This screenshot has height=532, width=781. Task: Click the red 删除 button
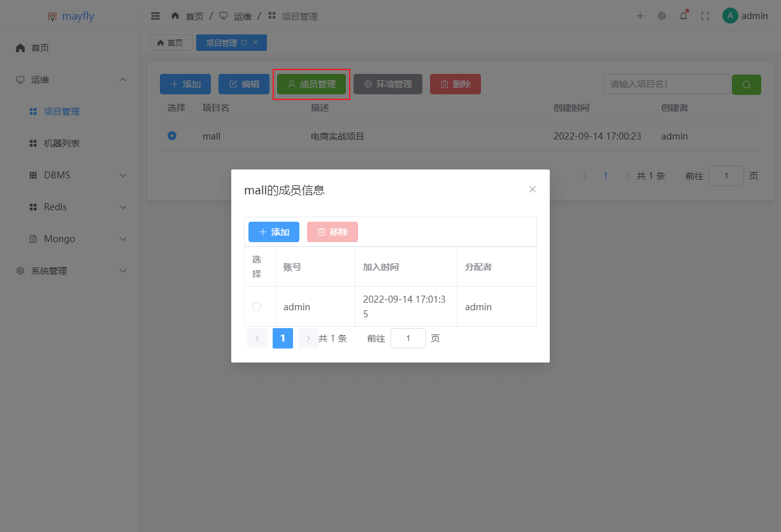tap(455, 84)
